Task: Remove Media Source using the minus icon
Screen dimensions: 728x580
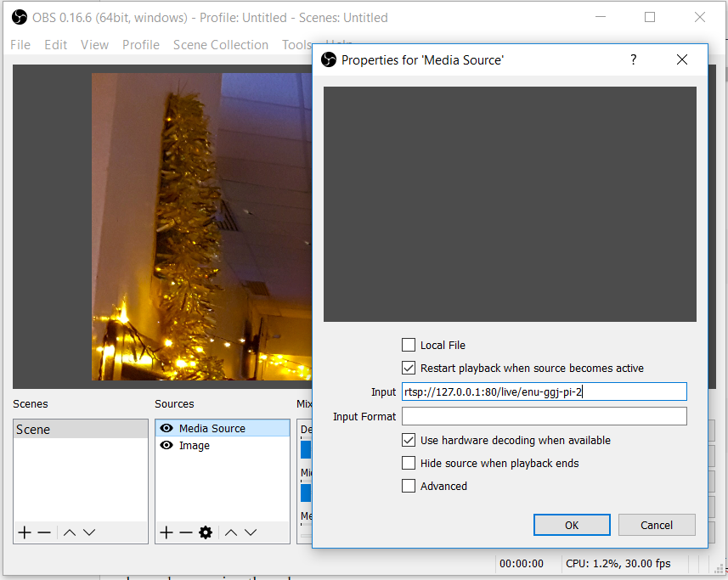Action: point(185,532)
